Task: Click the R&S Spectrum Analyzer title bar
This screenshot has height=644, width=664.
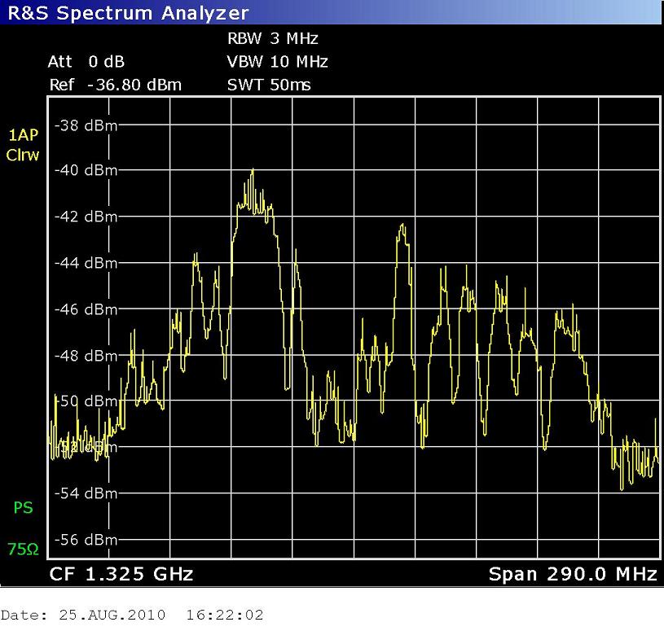Action: (127, 12)
